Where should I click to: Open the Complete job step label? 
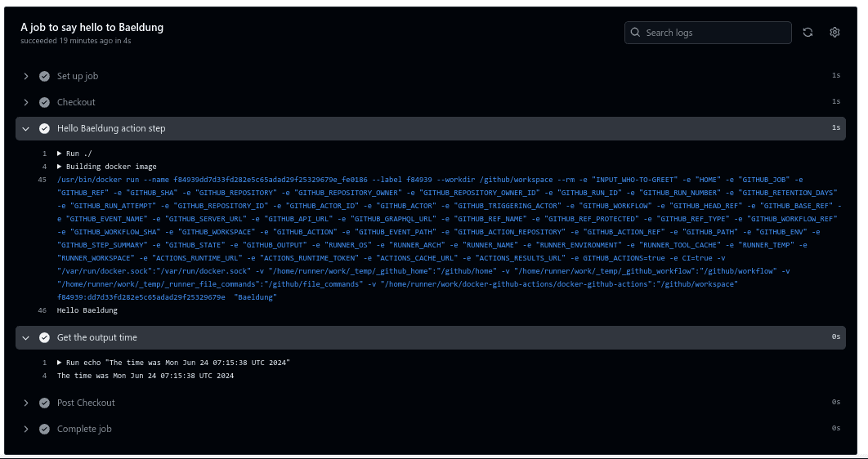[84, 429]
